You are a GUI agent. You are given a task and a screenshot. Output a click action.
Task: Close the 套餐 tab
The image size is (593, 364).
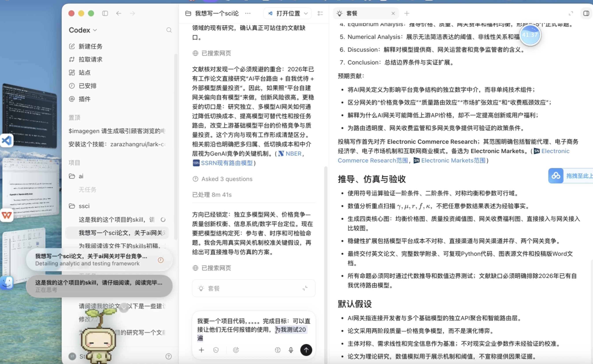393,13
